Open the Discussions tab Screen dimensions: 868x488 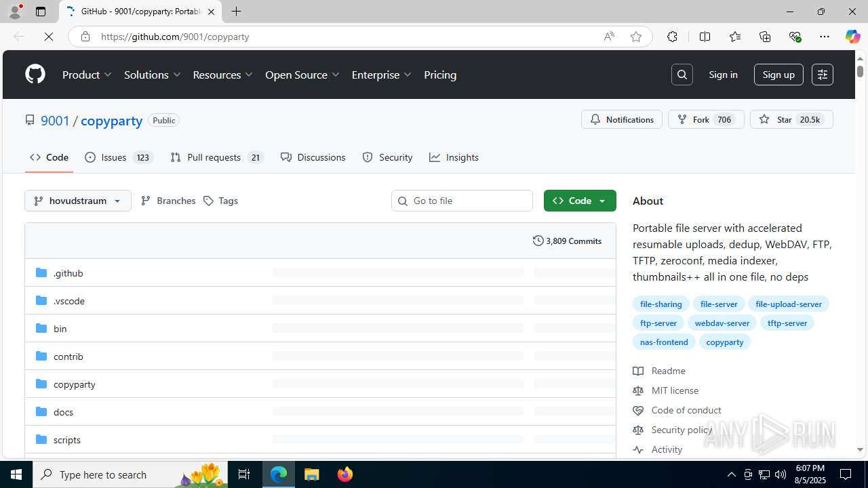[x=313, y=157]
